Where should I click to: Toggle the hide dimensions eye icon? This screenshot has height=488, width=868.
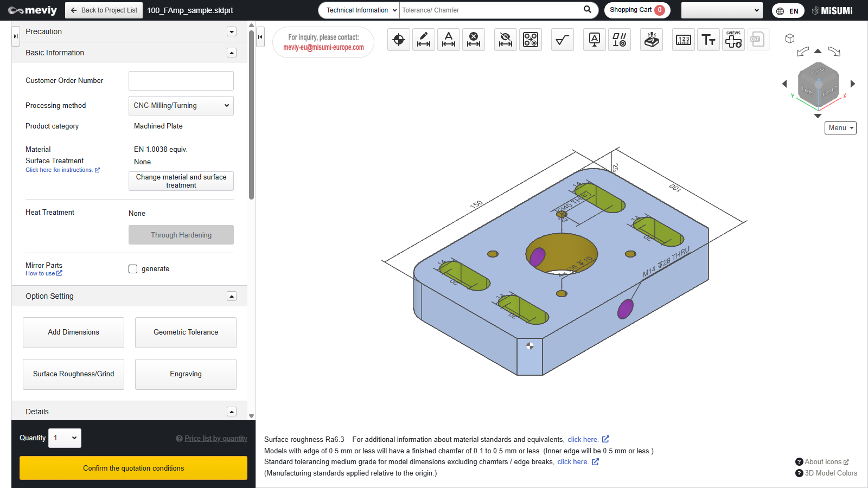point(505,40)
